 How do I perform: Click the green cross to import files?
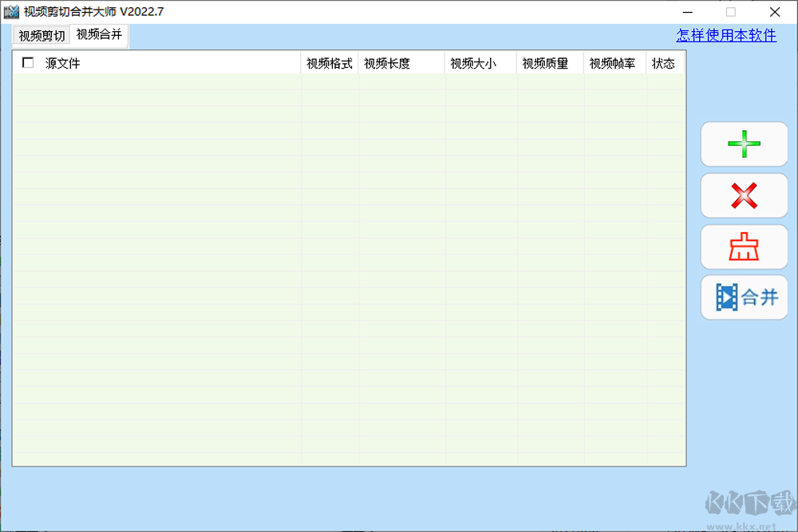(743, 144)
